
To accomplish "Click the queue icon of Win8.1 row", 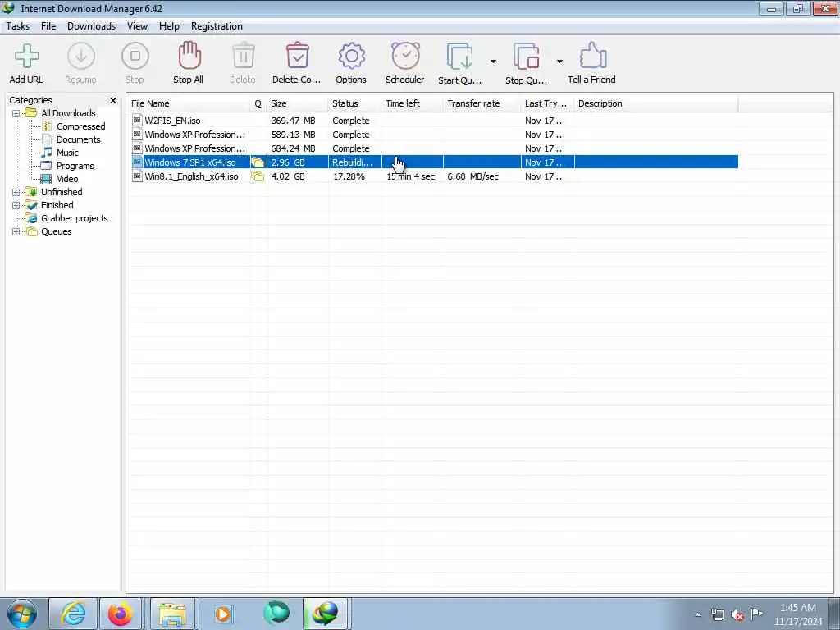I will point(258,176).
